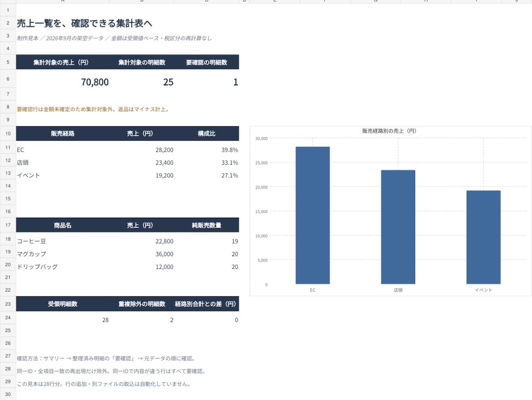Click the difference value 0 in row 24
Viewport: 532px width, 400px height.
pos(236,320)
